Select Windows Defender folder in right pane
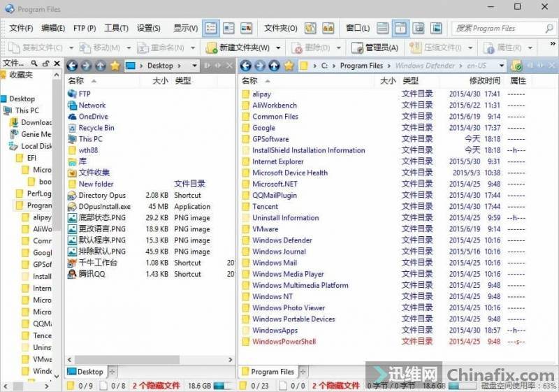Viewport: 559px width, 392px height. point(282,240)
